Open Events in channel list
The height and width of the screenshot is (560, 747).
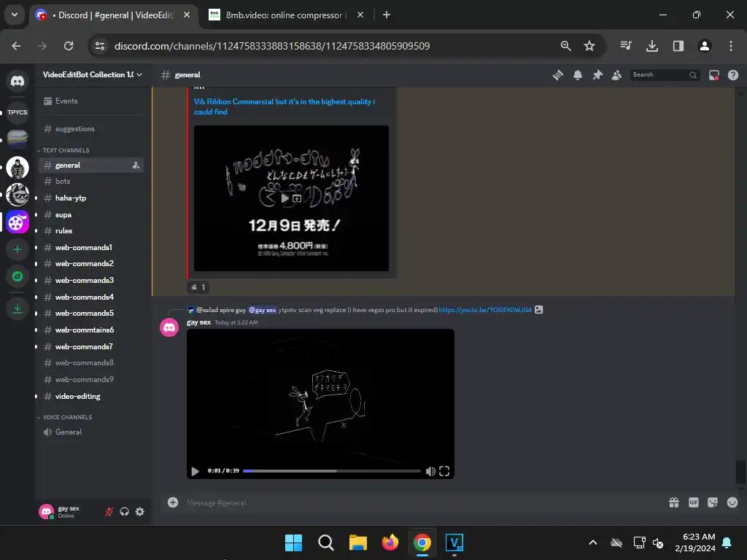91,101
